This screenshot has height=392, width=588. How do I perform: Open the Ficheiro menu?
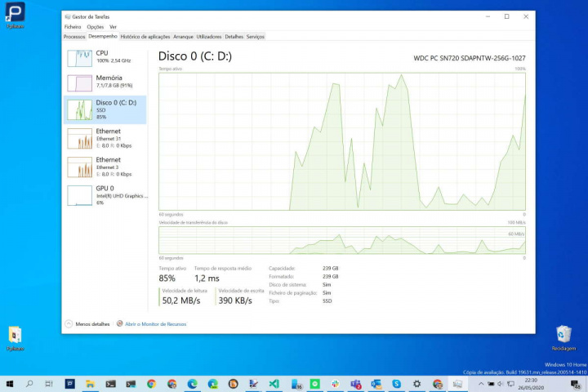[73, 27]
